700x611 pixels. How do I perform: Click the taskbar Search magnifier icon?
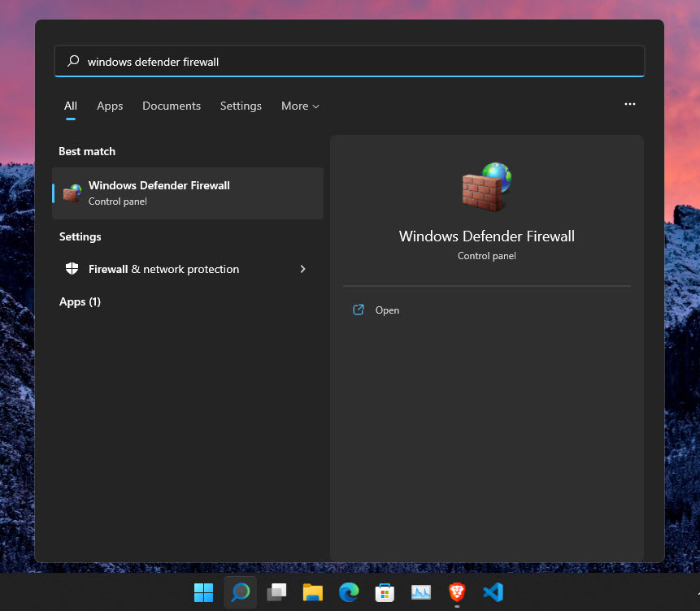pyautogui.click(x=240, y=592)
